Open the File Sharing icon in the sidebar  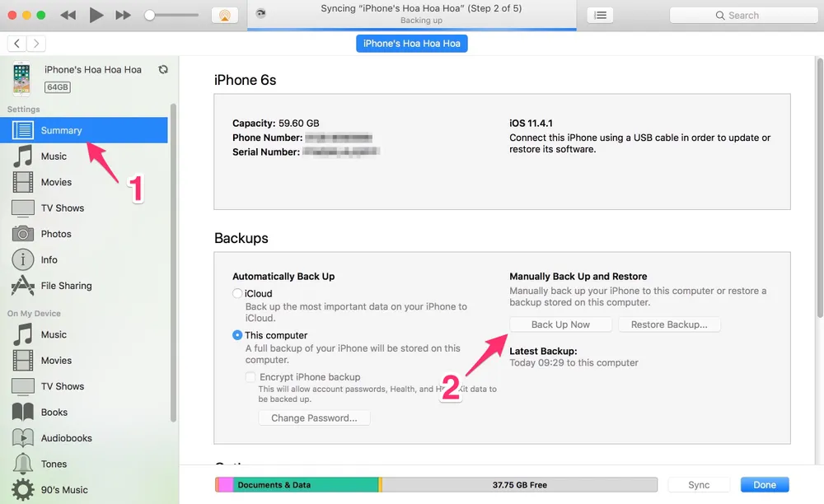[22, 286]
